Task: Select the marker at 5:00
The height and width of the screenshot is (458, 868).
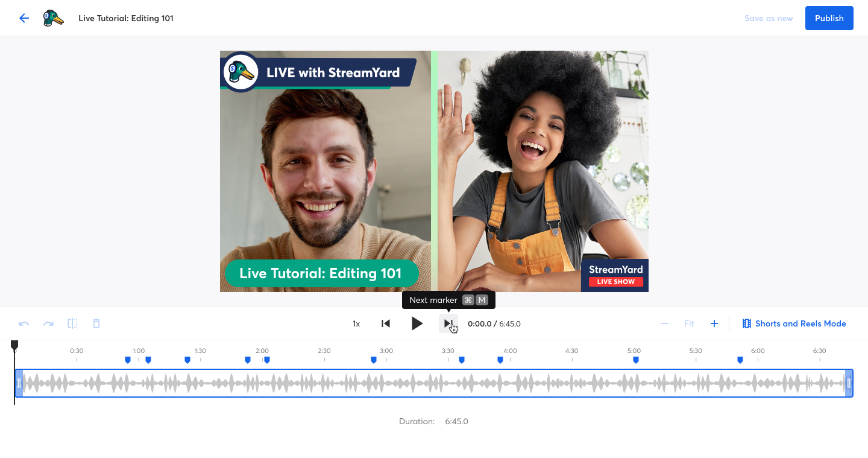Action: point(636,360)
